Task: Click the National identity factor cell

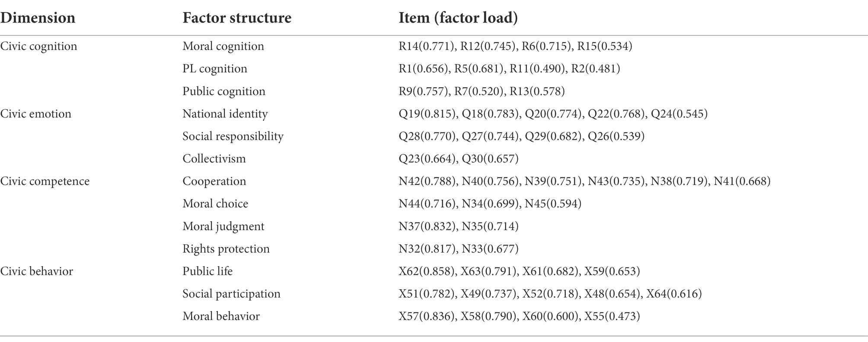Action: [x=225, y=114]
